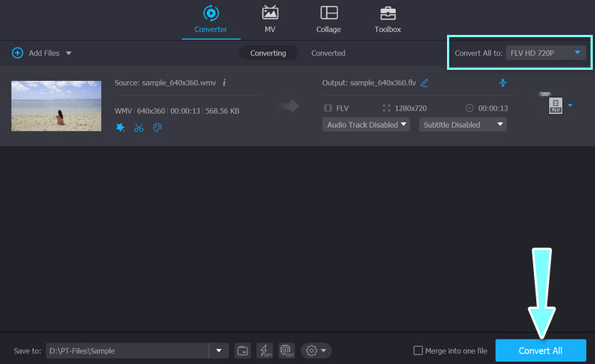
Task: Click the Add Files button
Action: pos(42,53)
